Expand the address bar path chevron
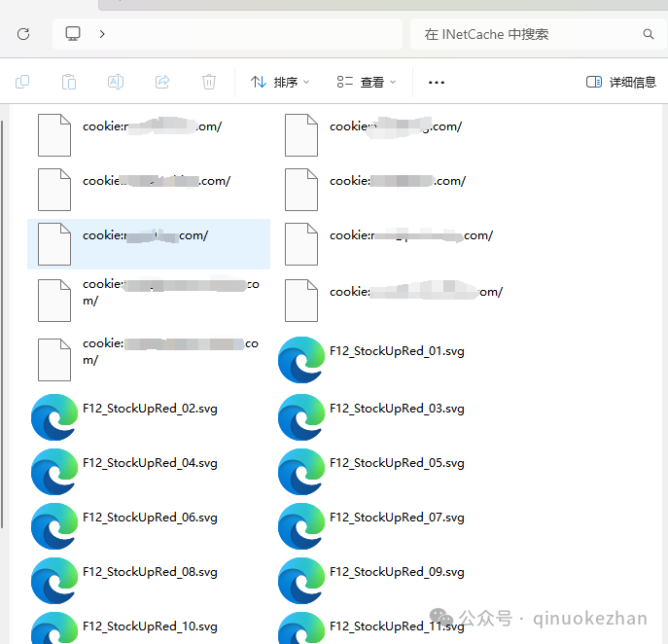Screen dimensions: 668x644 [x=102, y=34]
